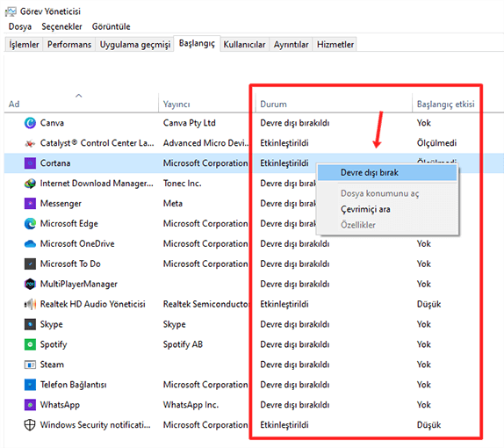The image size is (504, 448).
Task: Select the Canva row name
Action: pyautogui.click(x=52, y=123)
